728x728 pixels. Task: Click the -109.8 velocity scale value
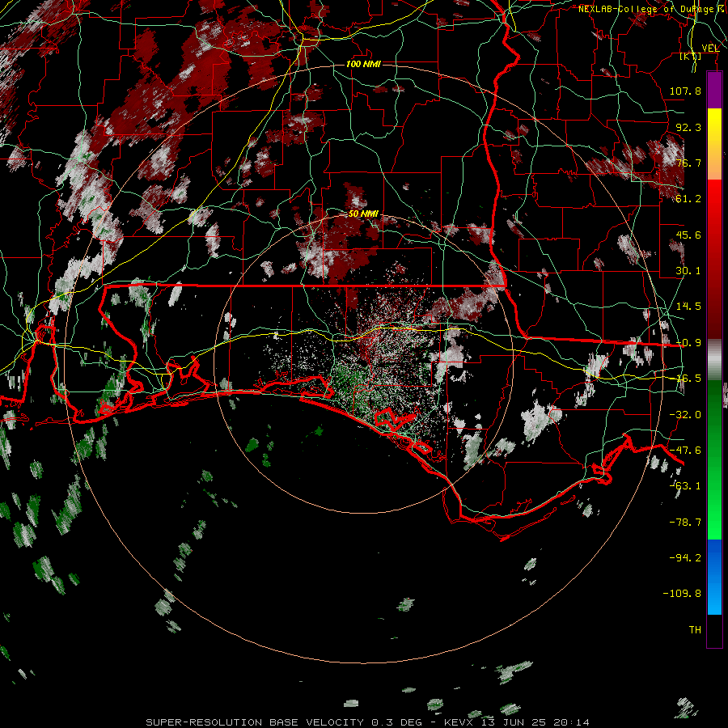click(682, 594)
